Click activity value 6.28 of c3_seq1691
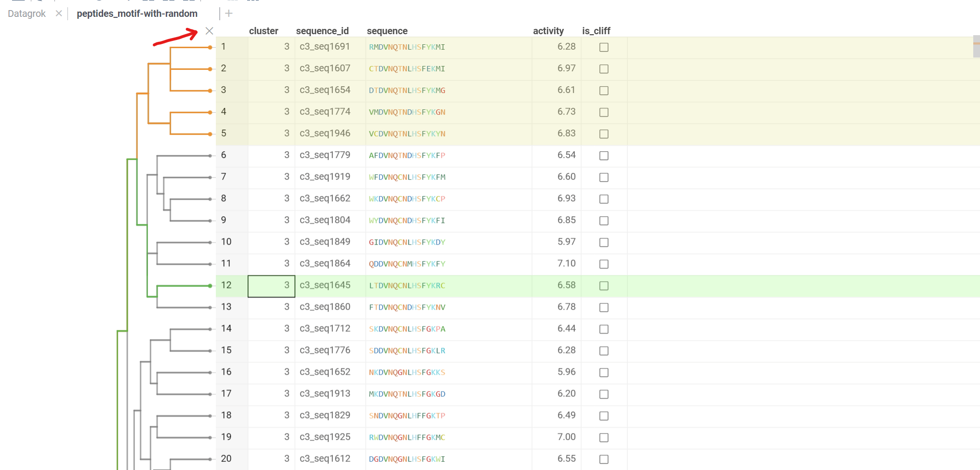The image size is (980, 470). [566, 47]
